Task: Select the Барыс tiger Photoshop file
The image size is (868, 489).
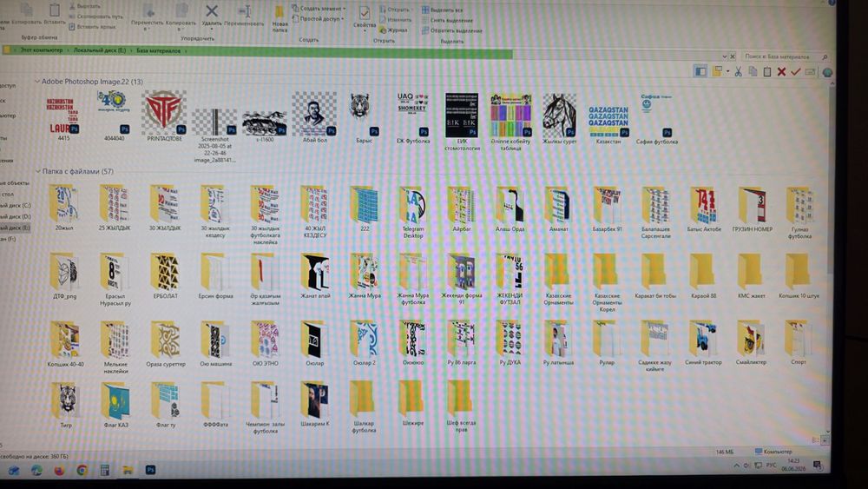Action: pos(364,117)
